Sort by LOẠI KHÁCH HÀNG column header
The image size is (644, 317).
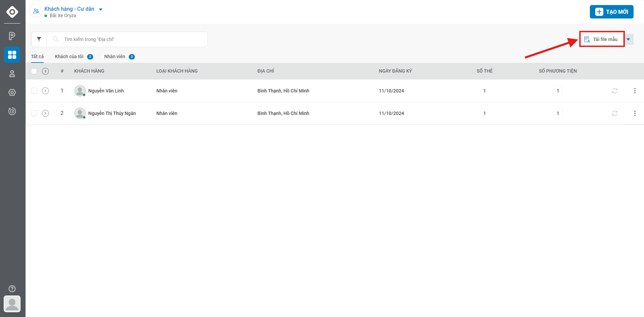click(177, 71)
